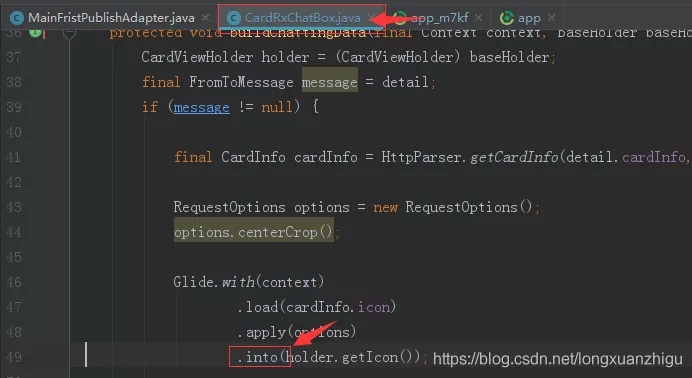This screenshot has height=378, width=692.
Task: Click the blog.csdn.net watermark URL
Action: click(x=558, y=359)
